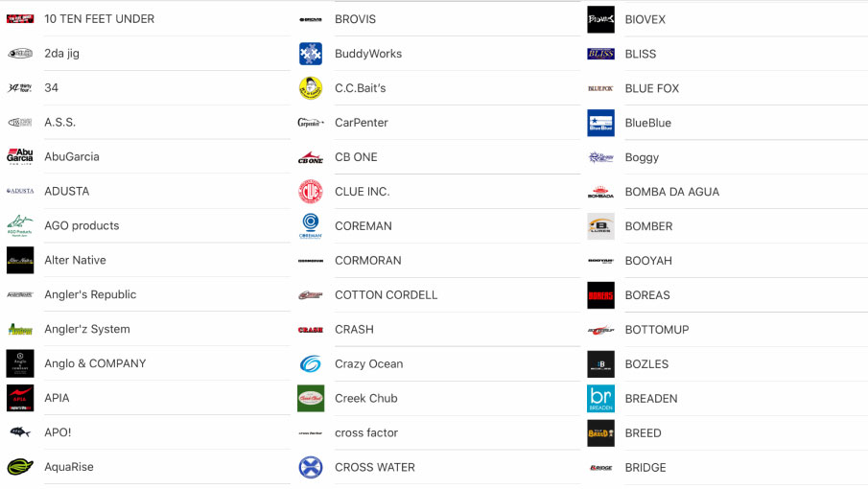Open the BOREAS red black logo
Image resolution: width=868 pixels, height=489 pixels.
click(x=600, y=295)
